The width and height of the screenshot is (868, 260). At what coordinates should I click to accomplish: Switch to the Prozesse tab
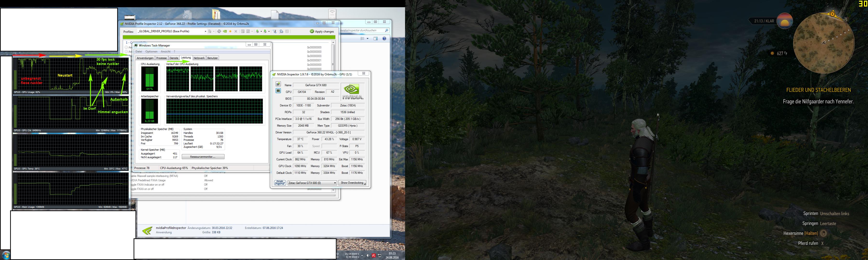[x=161, y=58]
